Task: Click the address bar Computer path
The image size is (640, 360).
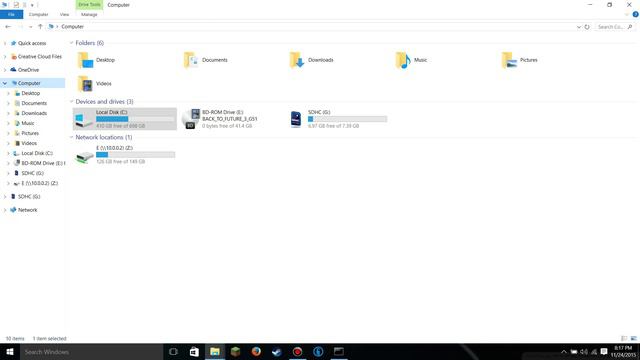Action: pyautogui.click(x=72, y=27)
